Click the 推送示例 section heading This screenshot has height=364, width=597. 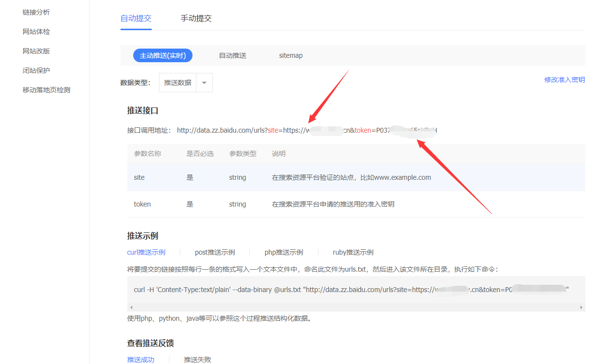pyautogui.click(x=143, y=236)
